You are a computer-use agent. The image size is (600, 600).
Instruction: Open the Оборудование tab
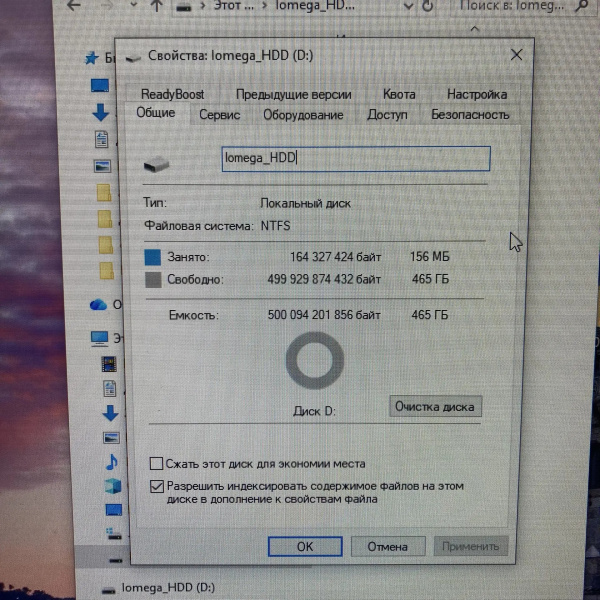303,115
